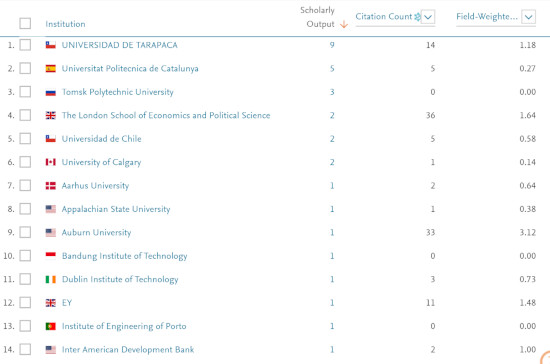Click the Portugal flag beside Institute of Engineering of Porto

[x=51, y=326]
